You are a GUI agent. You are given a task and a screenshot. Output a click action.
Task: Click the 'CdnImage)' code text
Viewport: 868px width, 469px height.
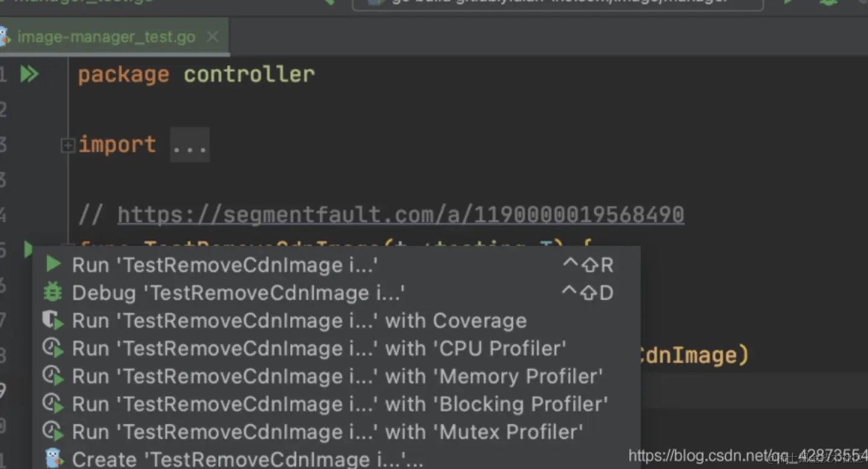coord(694,355)
